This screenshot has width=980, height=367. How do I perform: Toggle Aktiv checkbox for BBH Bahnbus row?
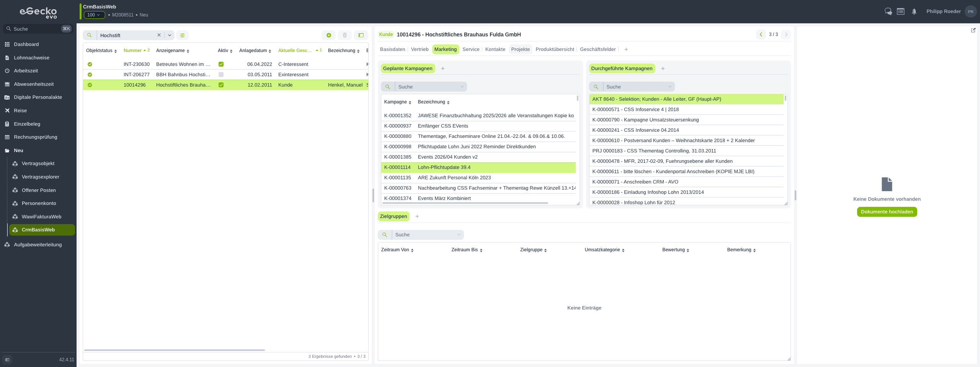[221, 75]
